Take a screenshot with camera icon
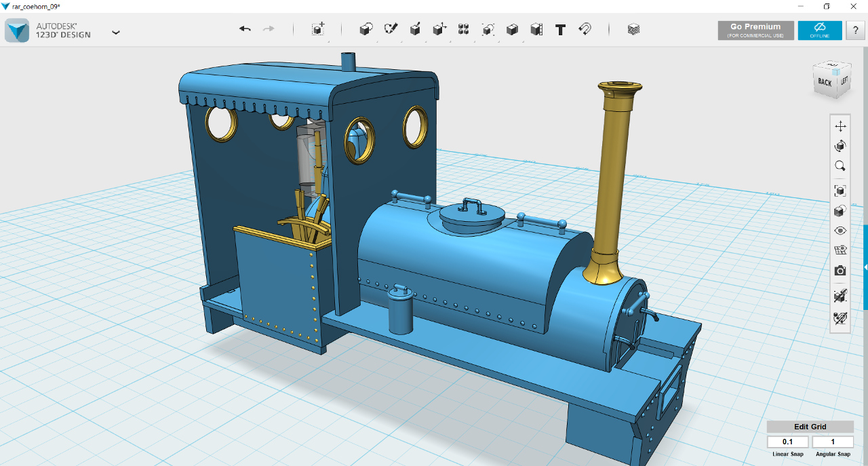 click(x=840, y=271)
